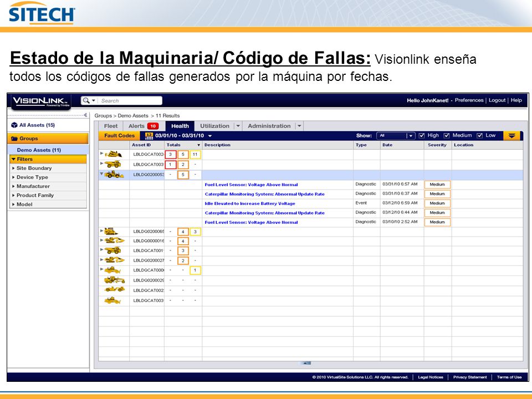The height and width of the screenshot is (399, 532).
Task: Click the truck icon in row with totals 1, 2
Action: click(x=113, y=165)
